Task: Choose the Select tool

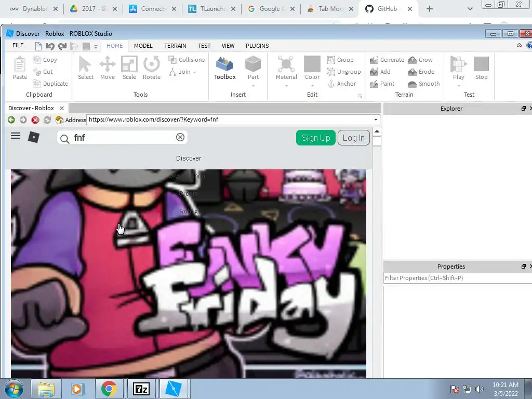Action: [x=86, y=68]
